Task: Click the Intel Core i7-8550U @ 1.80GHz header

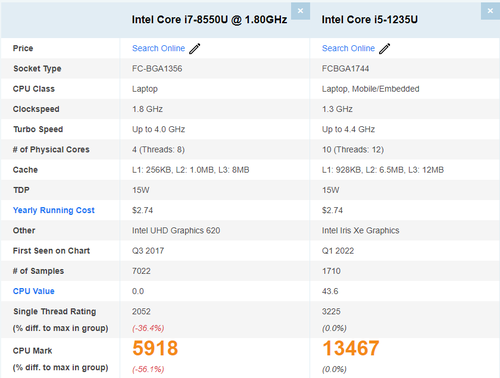Action: (x=209, y=20)
